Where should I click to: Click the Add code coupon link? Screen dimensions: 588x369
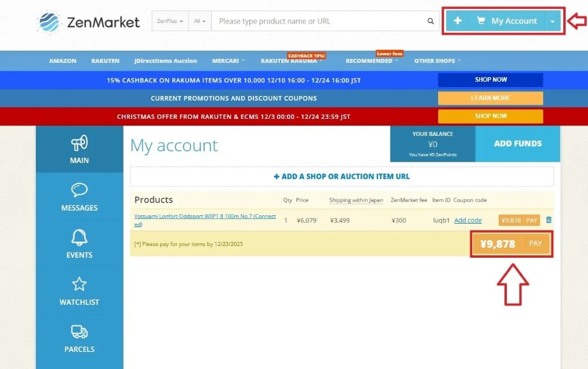click(x=467, y=220)
